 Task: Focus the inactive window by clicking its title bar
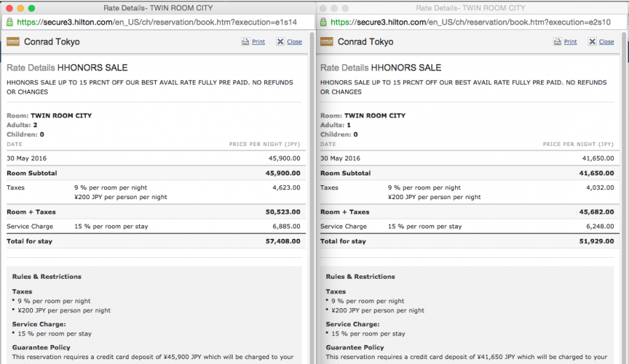470,8
